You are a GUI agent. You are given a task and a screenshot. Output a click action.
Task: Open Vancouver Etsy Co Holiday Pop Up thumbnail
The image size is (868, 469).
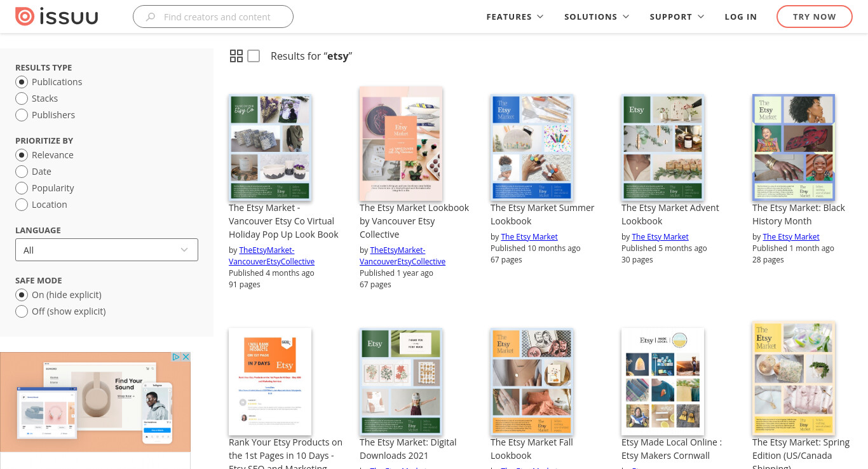click(270, 147)
